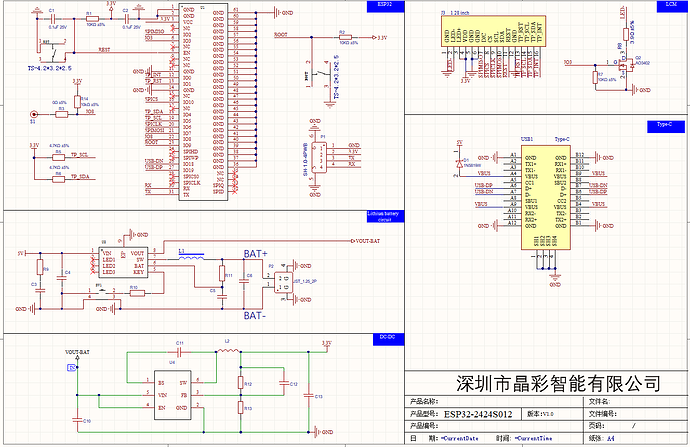The width and height of the screenshot is (690, 447).
Task: Select the yellow USB1 Type-C connector body
Action: 546,197
